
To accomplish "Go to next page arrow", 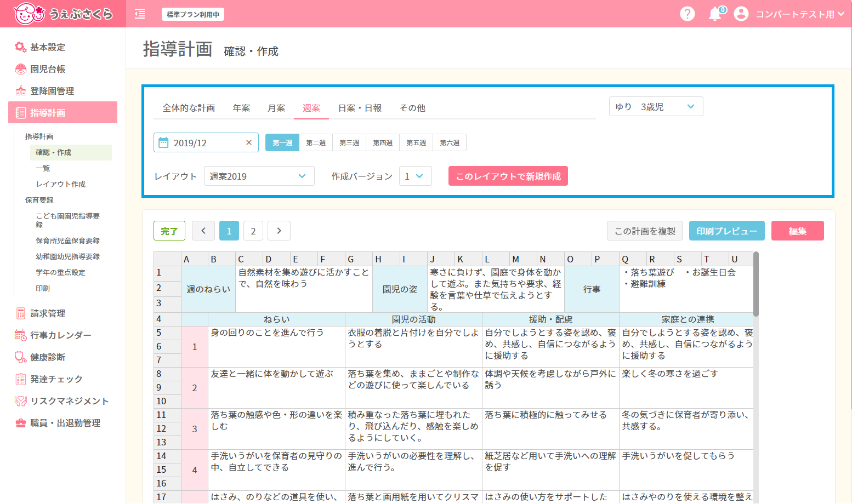I will coord(279,231).
